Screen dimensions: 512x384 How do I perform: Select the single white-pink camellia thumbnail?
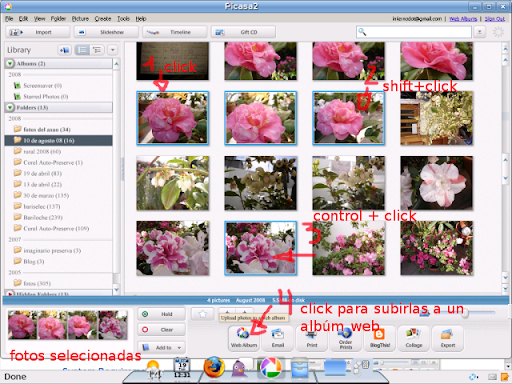click(436, 183)
